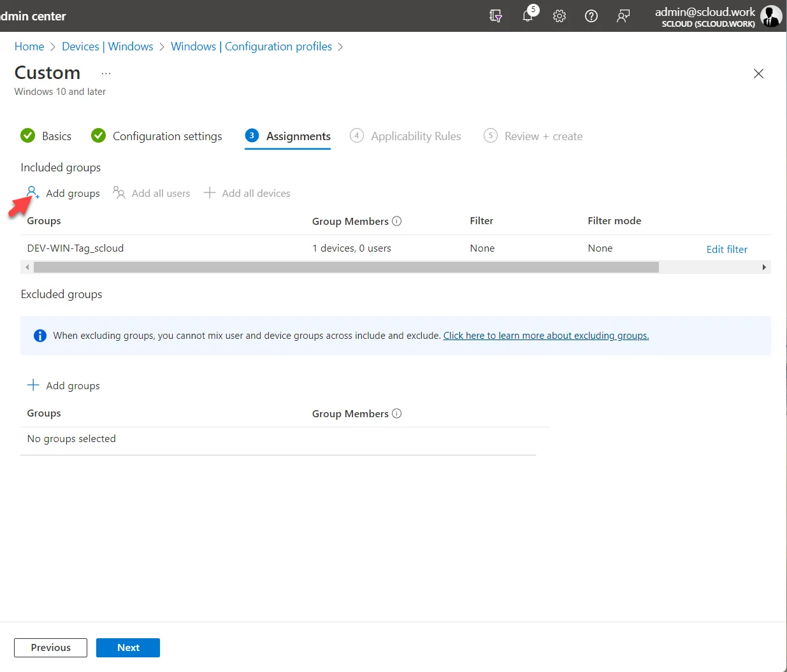Image resolution: width=787 pixels, height=672 pixels.
Task: Select the DEV-WIN-Tag_scloud group row
Action: click(x=395, y=248)
